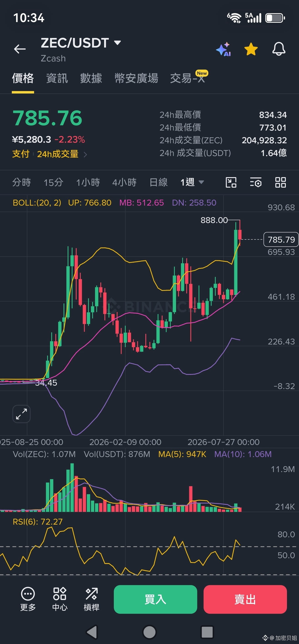Screen dimensions: 299x644
Task: Open the 交易-X tab
Action: (187, 78)
